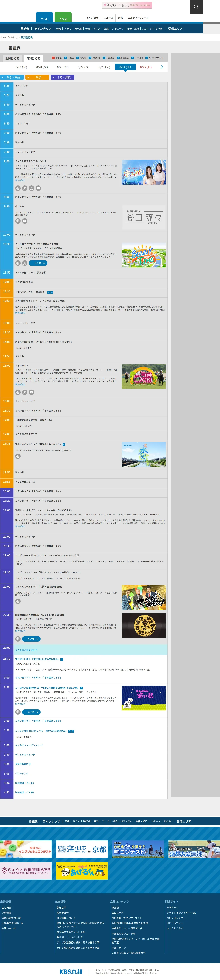220x980 pixels.
Task: Open the カルチャー / ホール header menu
Action: click(x=138, y=18)
